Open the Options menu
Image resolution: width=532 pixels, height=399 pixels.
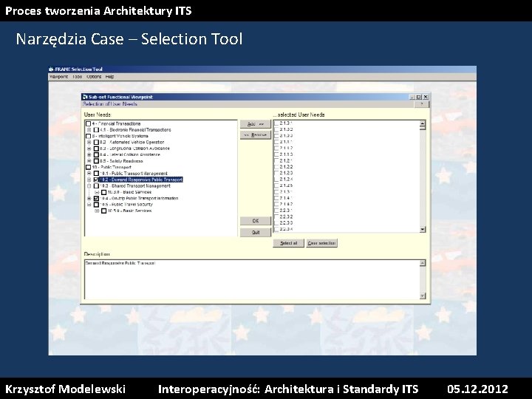[x=94, y=77]
